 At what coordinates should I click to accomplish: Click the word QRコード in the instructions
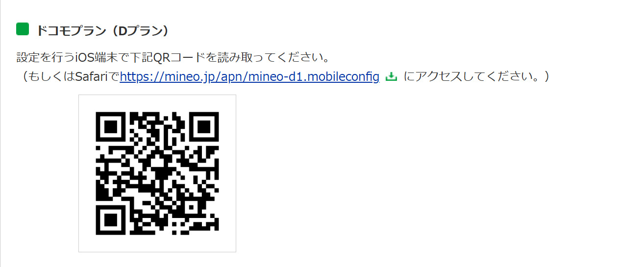click(x=180, y=58)
